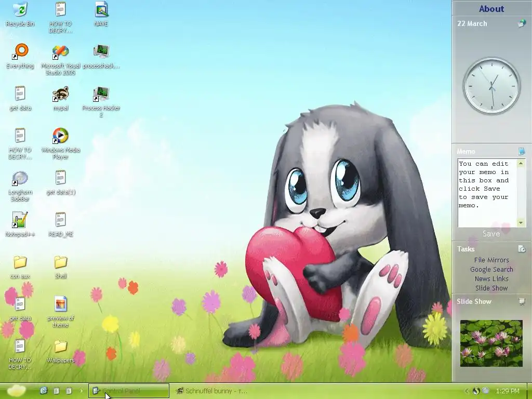Viewport: 532px width, 399px height.
Task: Click inside the memo text box
Action: 487,193
